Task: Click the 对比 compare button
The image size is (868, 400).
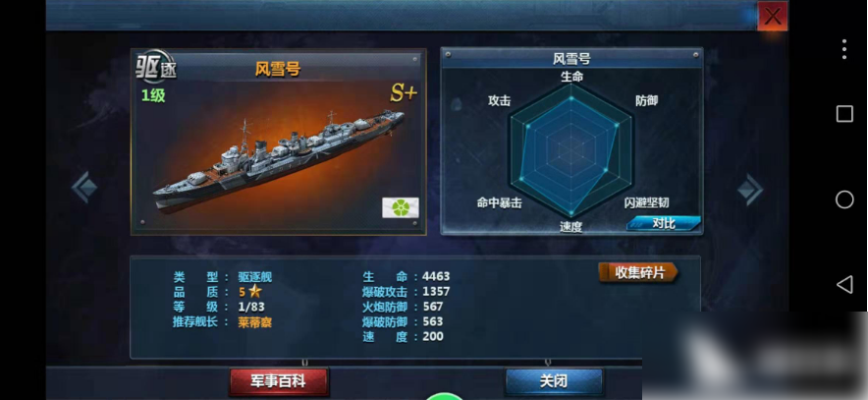Action: pyautogui.click(x=664, y=223)
